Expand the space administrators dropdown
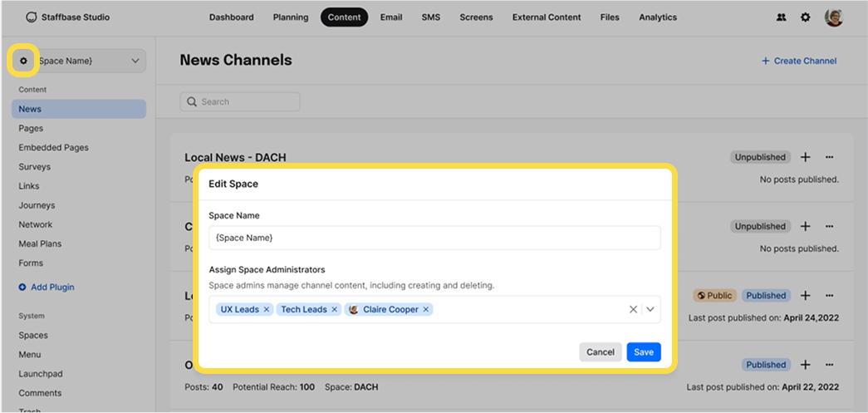 pos(650,309)
